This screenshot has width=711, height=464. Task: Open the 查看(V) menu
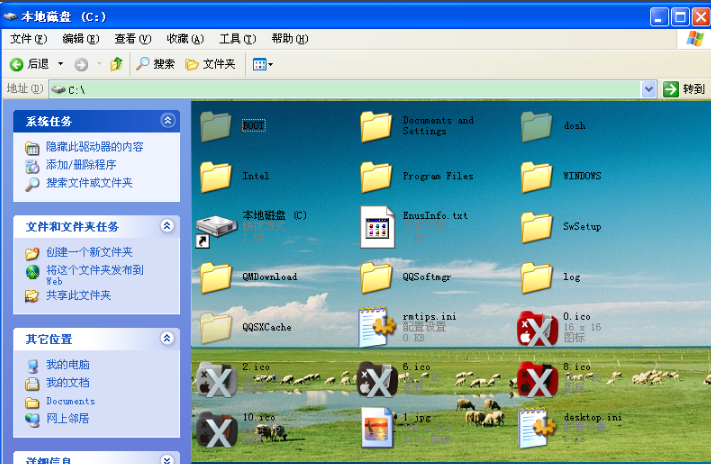pyautogui.click(x=132, y=39)
